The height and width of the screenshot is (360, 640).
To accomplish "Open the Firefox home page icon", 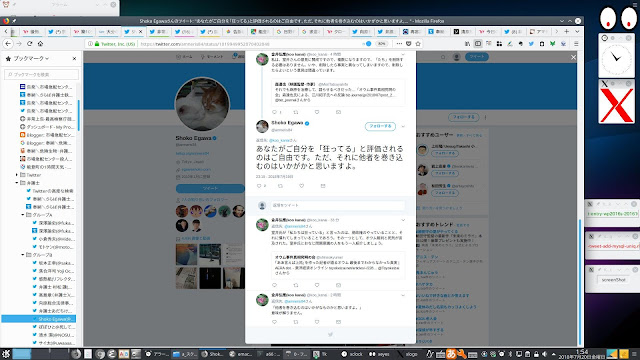I will pyautogui.click(x=40, y=44).
